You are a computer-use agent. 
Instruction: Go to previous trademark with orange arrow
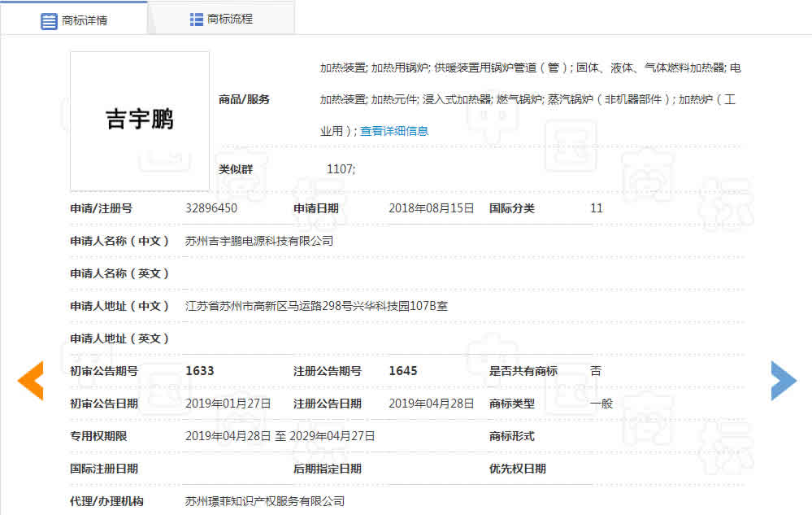(x=30, y=381)
